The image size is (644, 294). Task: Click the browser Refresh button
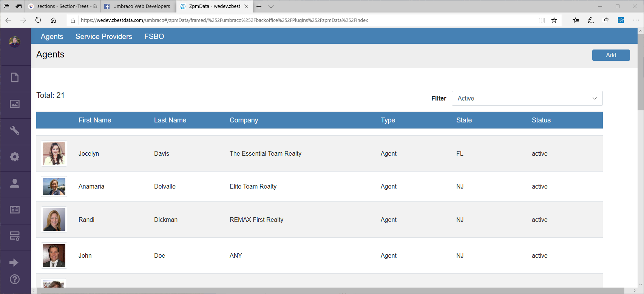pyautogui.click(x=38, y=20)
